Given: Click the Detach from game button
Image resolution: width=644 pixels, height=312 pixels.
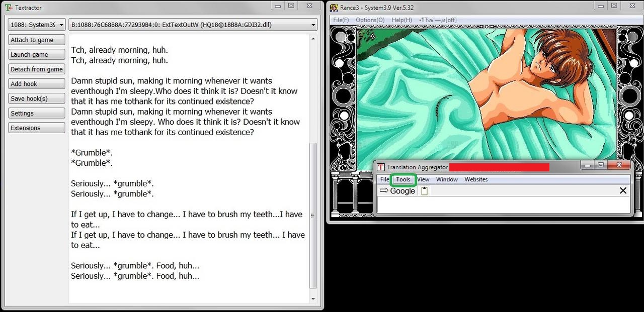Looking at the screenshot, I should (37, 69).
